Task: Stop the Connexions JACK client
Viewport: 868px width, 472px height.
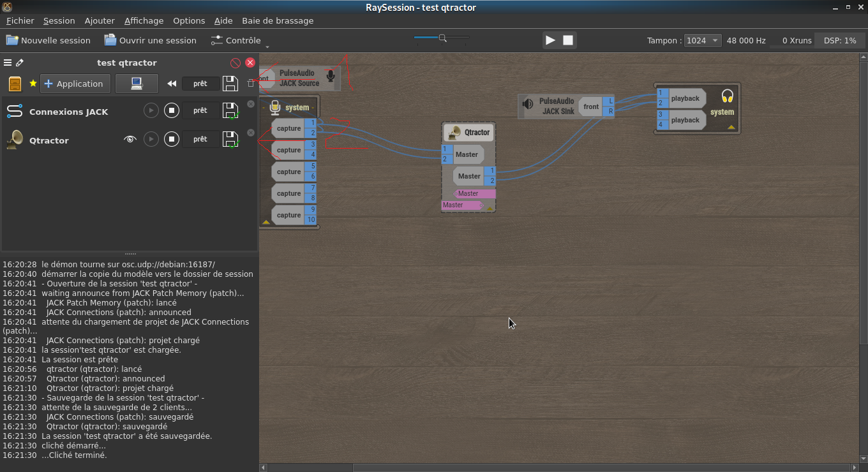Action: tap(171, 110)
